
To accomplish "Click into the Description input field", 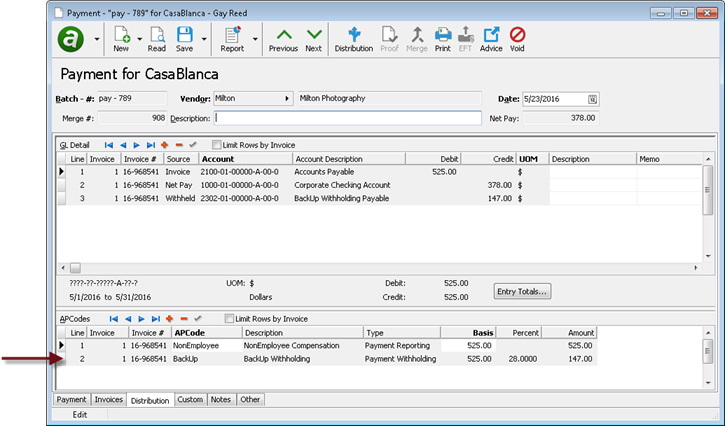I will (347, 118).
